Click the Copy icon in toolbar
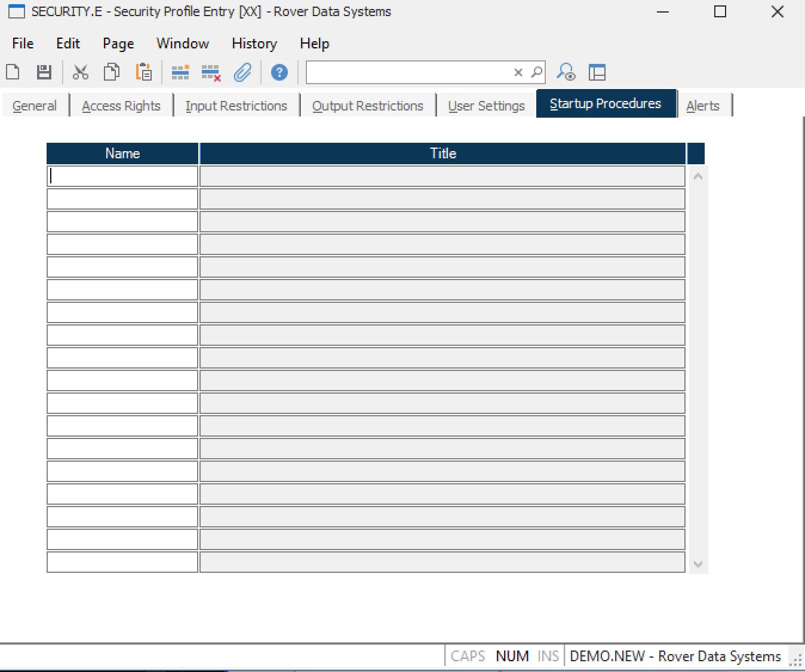The height and width of the screenshot is (672, 805). pyautogui.click(x=112, y=72)
